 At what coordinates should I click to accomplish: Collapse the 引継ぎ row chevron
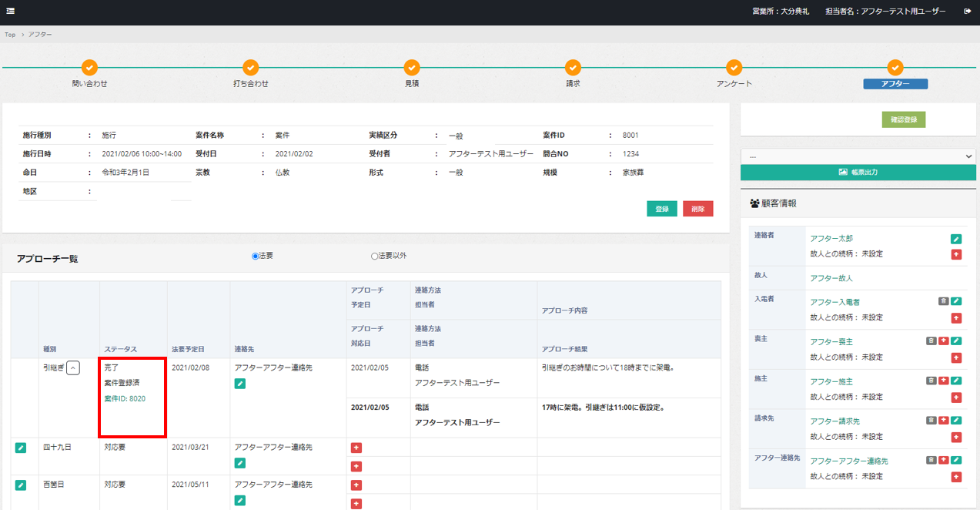click(72, 368)
